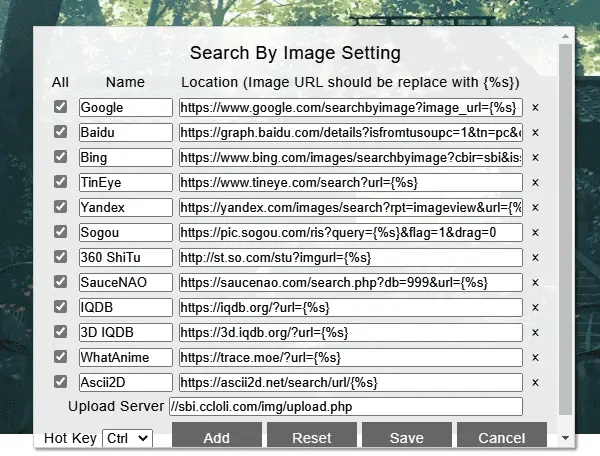Edit the 3d.iqdb.org URL field
The width and height of the screenshot is (600, 456).
351,332
